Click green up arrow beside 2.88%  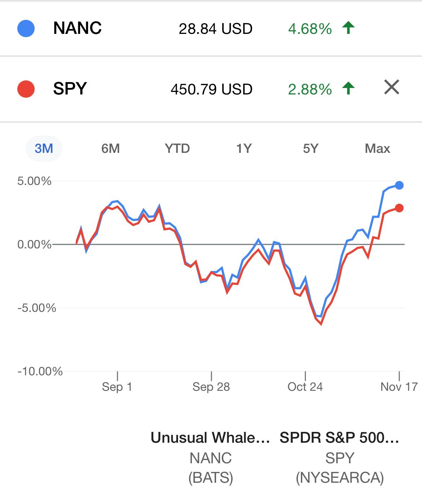point(348,88)
